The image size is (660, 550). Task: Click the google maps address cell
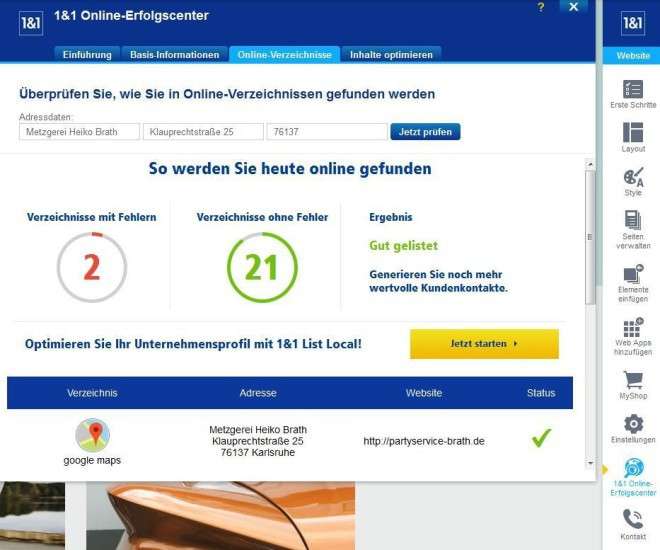(258, 441)
